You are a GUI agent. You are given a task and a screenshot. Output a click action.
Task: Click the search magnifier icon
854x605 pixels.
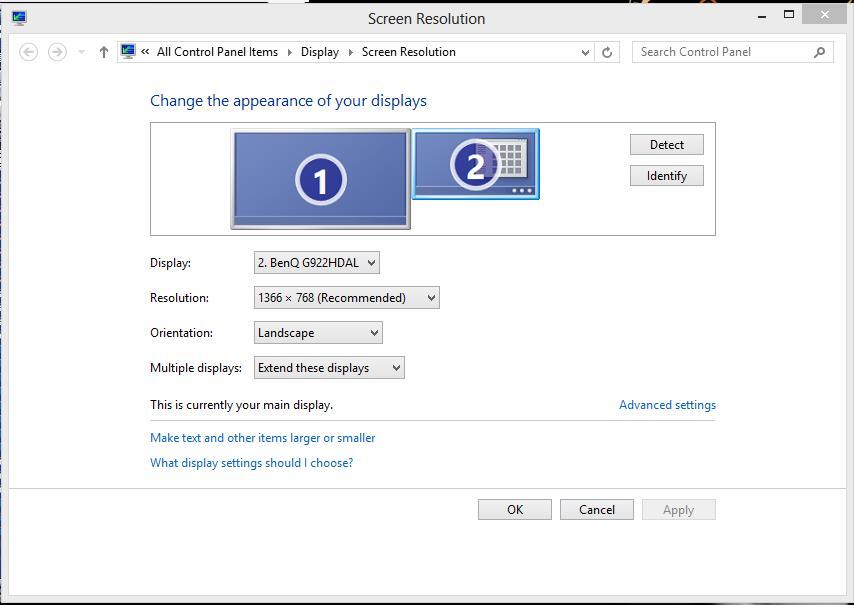click(819, 52)
